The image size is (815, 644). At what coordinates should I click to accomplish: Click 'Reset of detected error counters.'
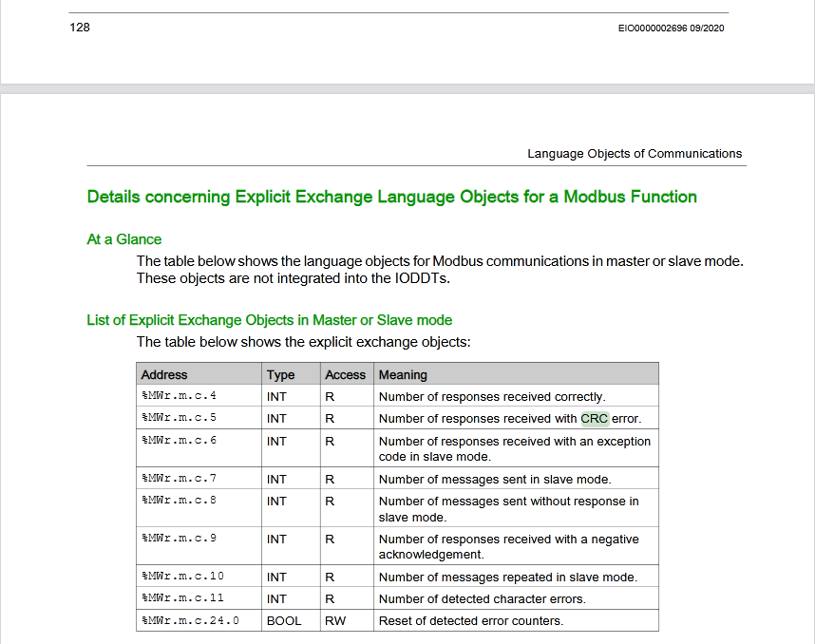(471, 620)
